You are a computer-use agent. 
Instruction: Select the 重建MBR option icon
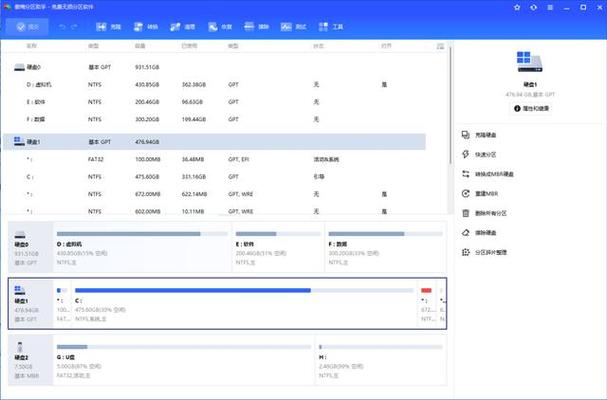click(x=466, y=193)
